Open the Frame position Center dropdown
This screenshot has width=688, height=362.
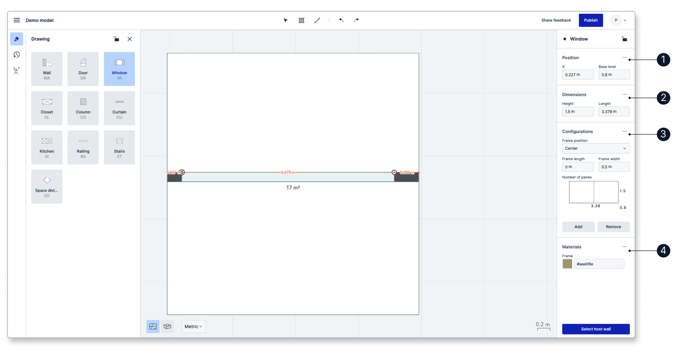(x=595, y=148)
